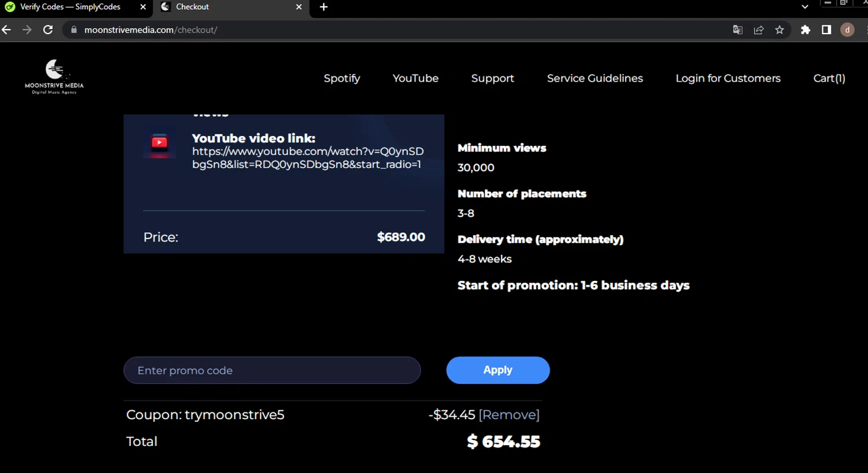This screenshot has height=473, width=868.
Task: Click the 'Total' label
Action: (142, 441)
